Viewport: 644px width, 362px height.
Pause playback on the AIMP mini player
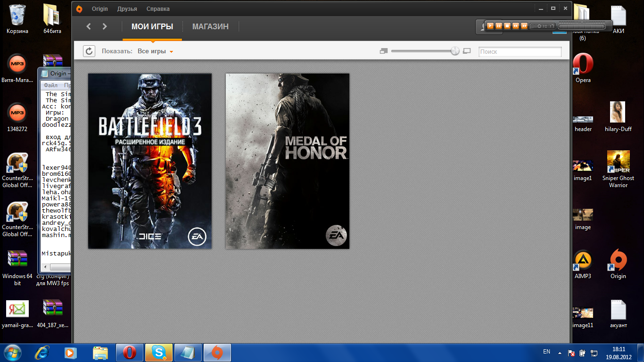click(499, 26)
